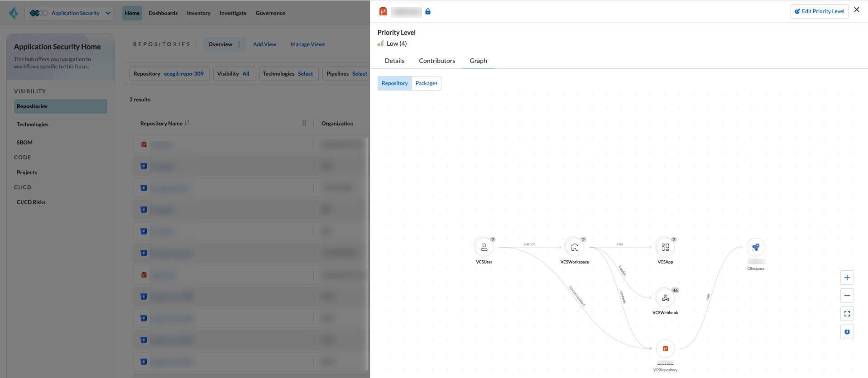
Task: Switch graph view to Packages
Action: coord(427,83)
